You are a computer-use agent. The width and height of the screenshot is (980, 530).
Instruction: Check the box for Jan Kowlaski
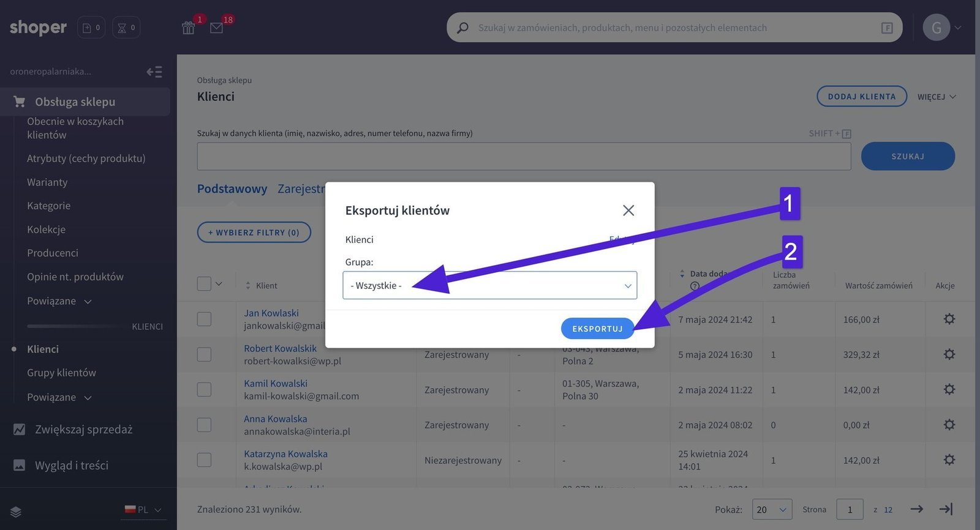point(204,319)
